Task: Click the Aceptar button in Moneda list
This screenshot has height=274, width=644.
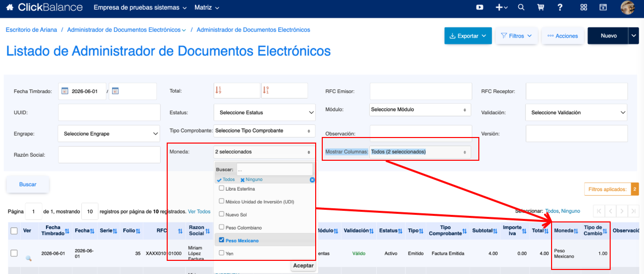Action: point(303,265)
